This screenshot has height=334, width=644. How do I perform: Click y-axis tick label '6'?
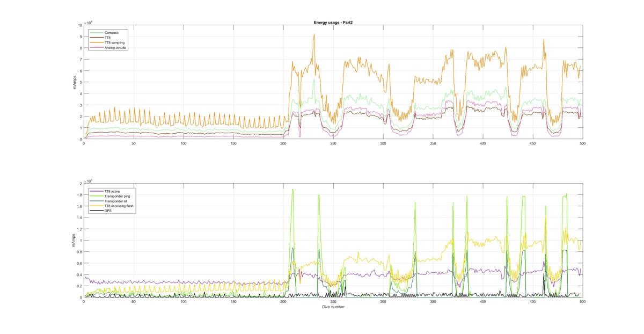pos(80,71)
